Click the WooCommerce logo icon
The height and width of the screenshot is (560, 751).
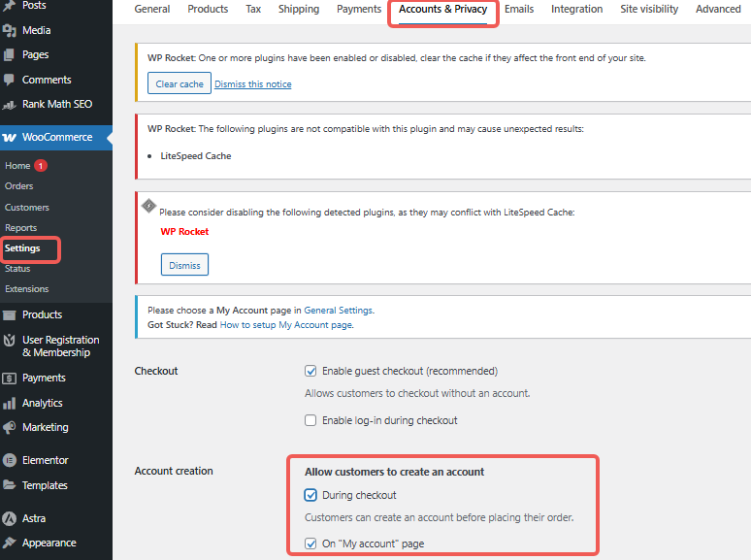(10, 137)
